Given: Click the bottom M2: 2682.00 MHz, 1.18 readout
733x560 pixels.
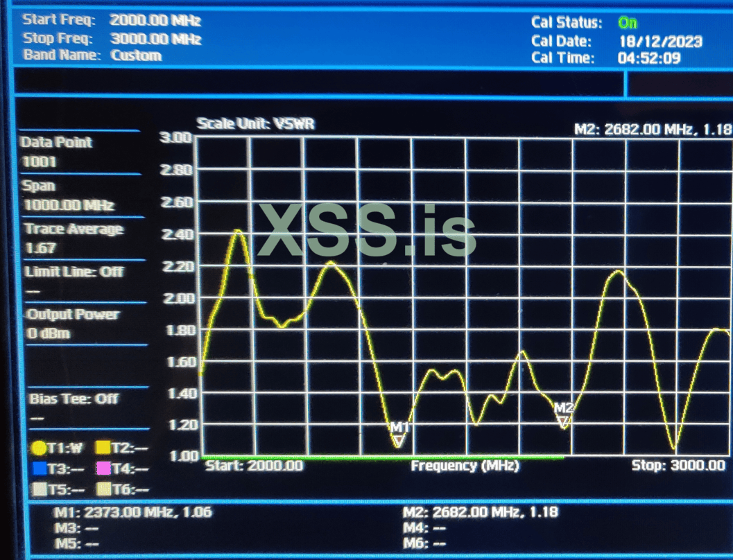Looking at the screenshot, I should coord(480,512).
